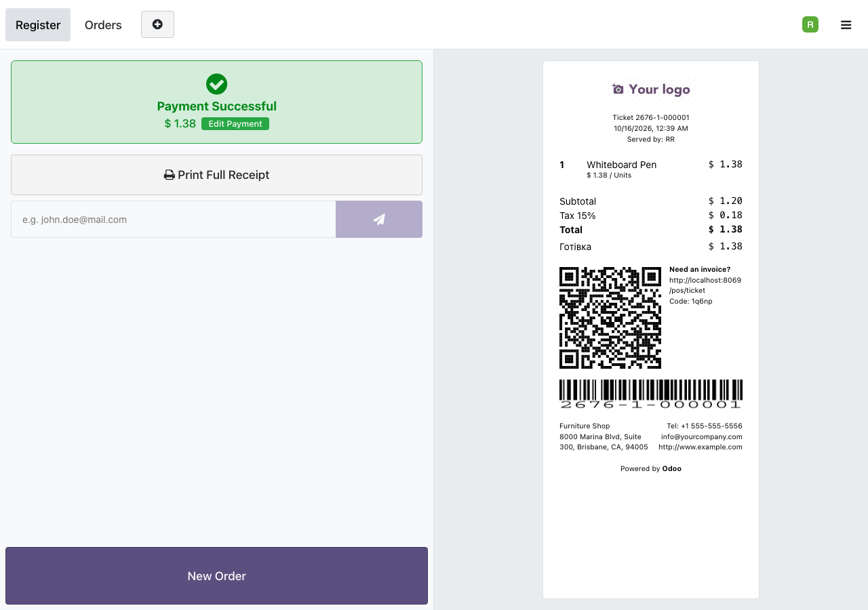Print the full receipt

(x=216, y=175)
